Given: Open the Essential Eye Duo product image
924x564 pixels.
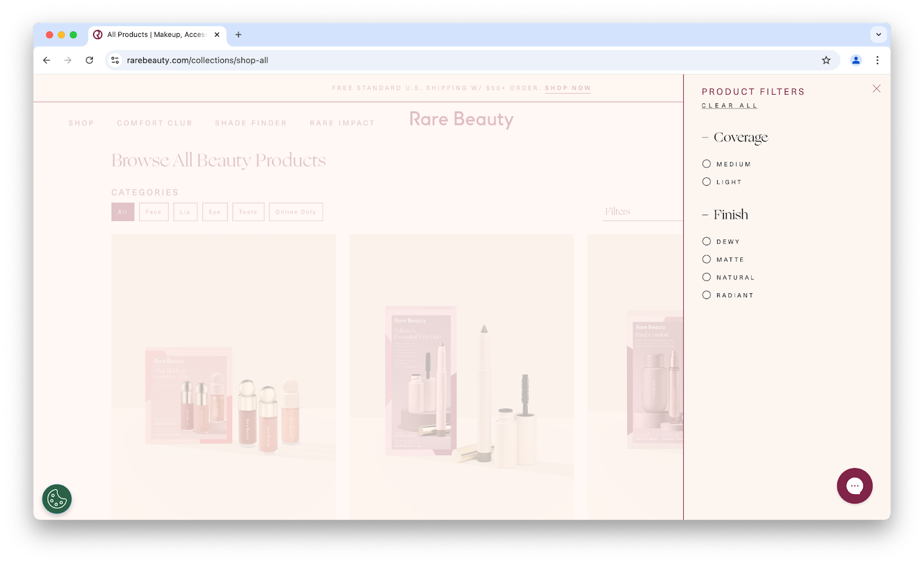Looking at the screenshot, I should coord(461,376).
